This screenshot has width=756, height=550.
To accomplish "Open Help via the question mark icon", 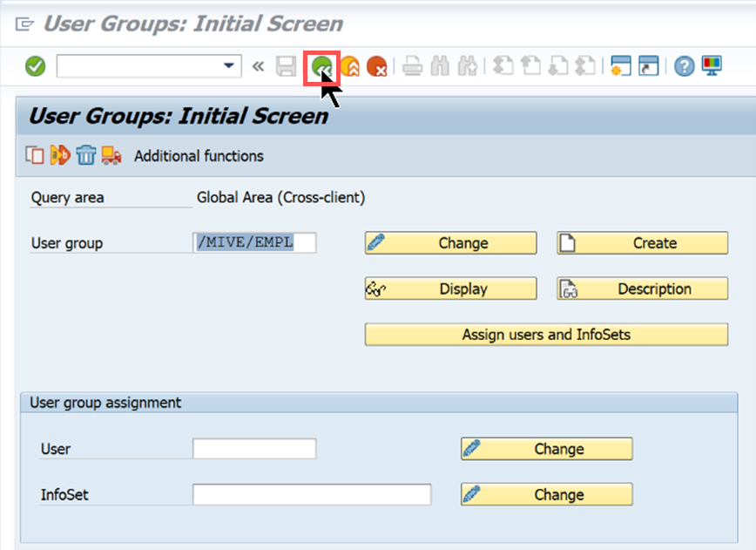I will pos(685,66).
